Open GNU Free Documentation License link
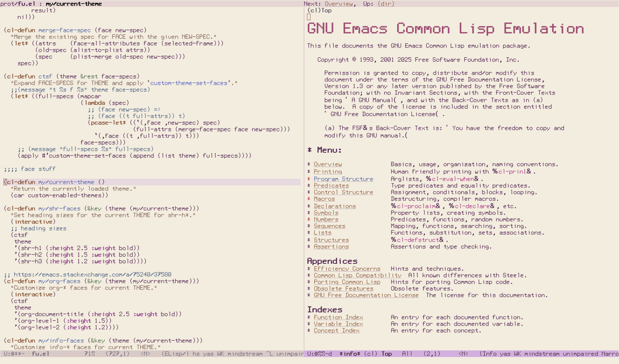Image resolution: width=619 pixels, height=364 pixels. click(x=366, y=295)
